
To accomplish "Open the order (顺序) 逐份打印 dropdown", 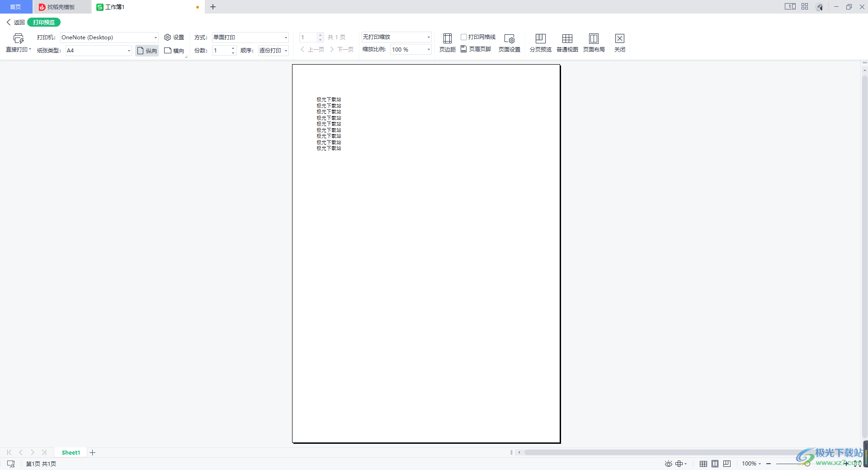I will click(x=274, y=51).
